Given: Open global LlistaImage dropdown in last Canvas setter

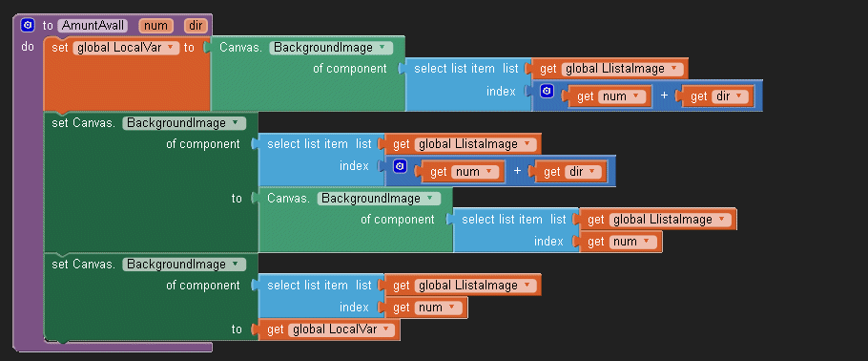Looking at the screenshot, I should click(x=476, y=286).
